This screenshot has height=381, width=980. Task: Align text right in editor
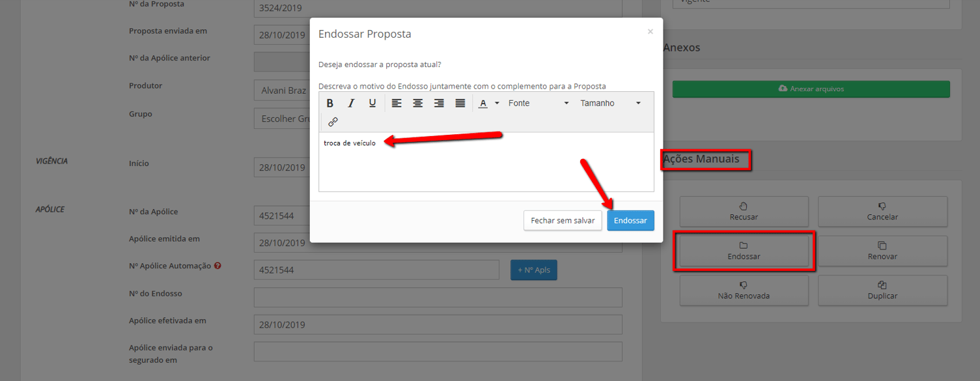439,104
